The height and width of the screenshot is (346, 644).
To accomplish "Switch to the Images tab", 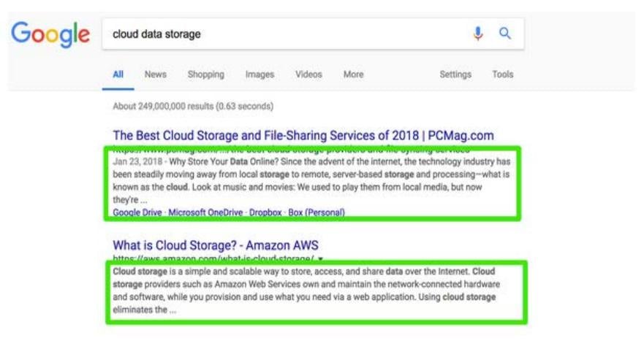I will pos(260,74).
